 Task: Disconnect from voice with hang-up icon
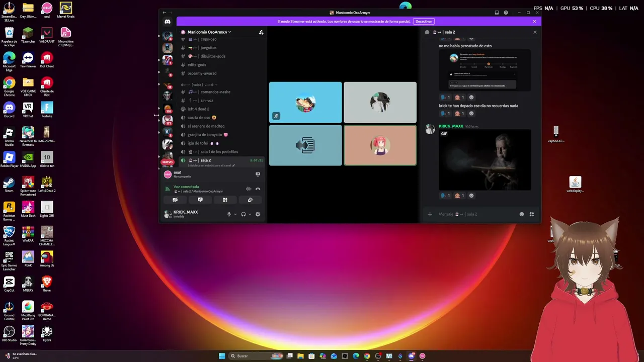[258, 189]
